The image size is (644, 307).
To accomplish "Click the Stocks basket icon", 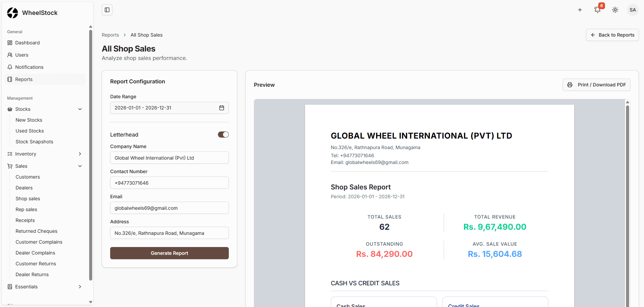I will tap(10, 109).
